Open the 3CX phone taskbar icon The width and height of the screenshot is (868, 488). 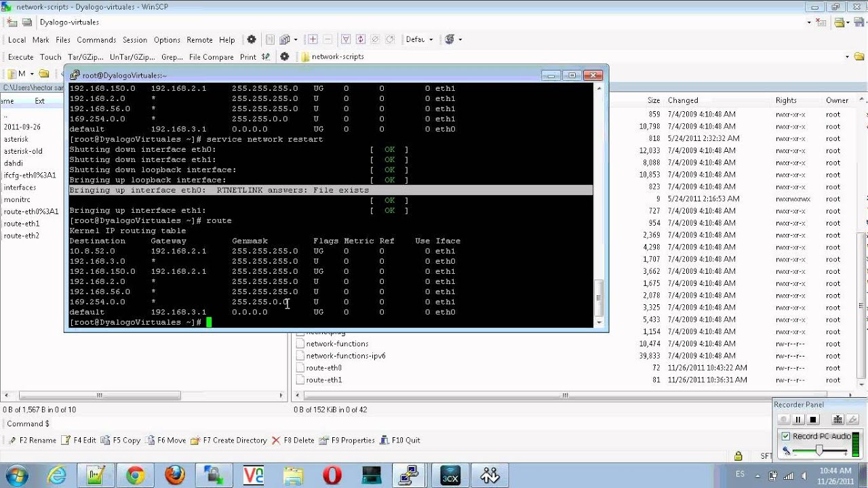450,475
